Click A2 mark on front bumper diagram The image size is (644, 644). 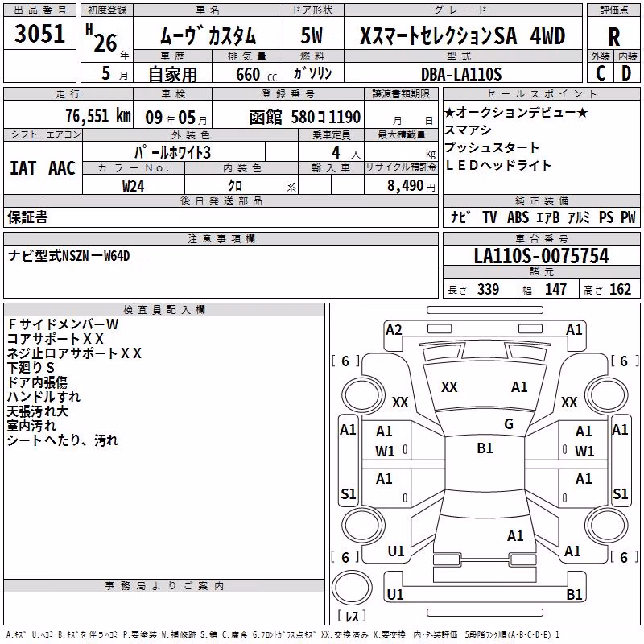tap(394, 330)
